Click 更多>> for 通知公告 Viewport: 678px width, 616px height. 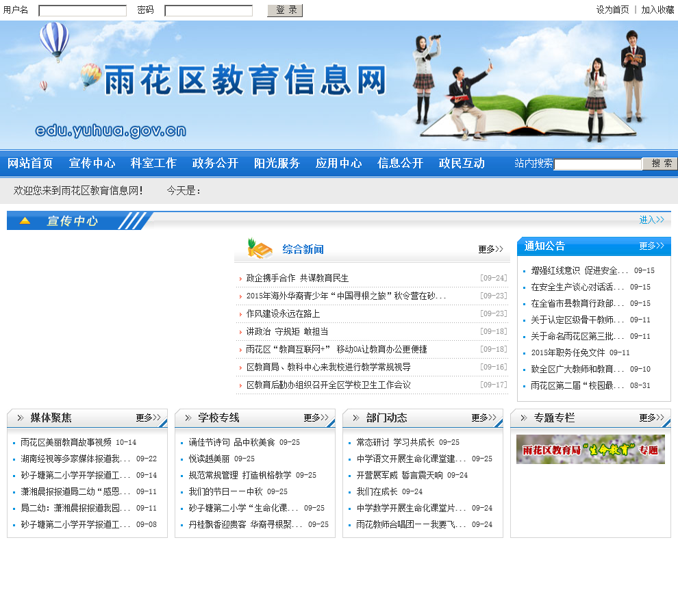(651, 246)
